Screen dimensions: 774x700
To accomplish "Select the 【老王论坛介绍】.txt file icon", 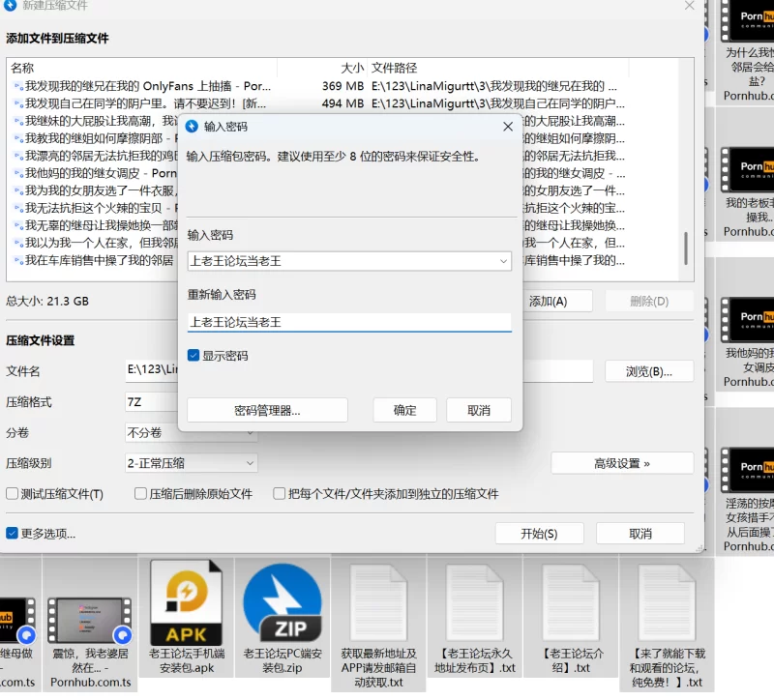I will (571, 602).
